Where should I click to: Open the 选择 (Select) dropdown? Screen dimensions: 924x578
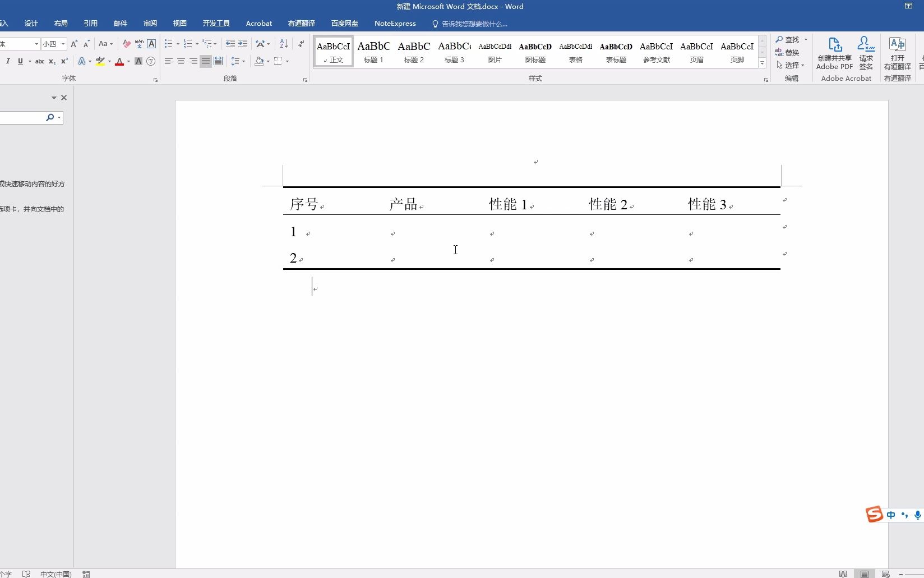point(791,66)
